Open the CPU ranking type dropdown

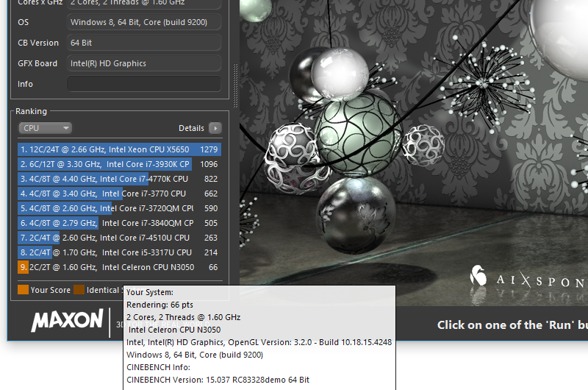tap(45, 128)
